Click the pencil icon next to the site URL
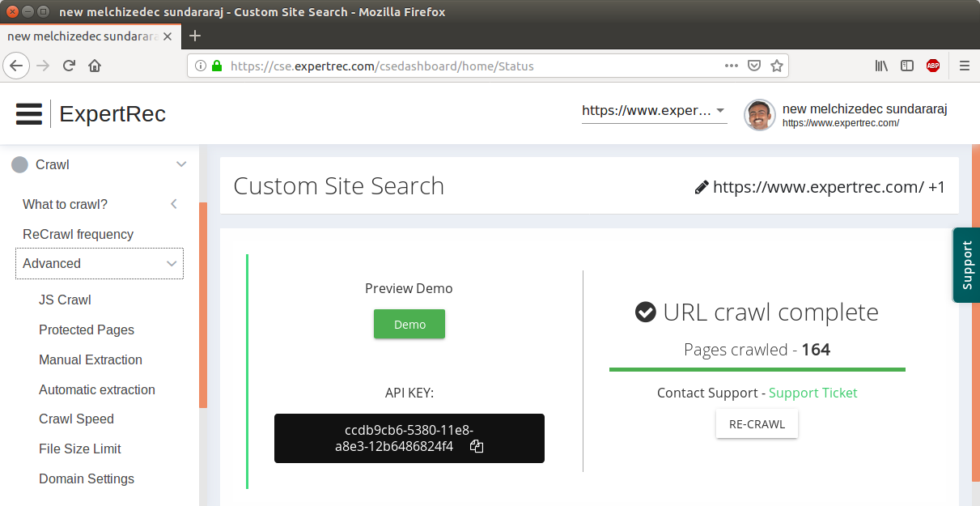The width and height of the screenshot is (980, 506). 700,186
